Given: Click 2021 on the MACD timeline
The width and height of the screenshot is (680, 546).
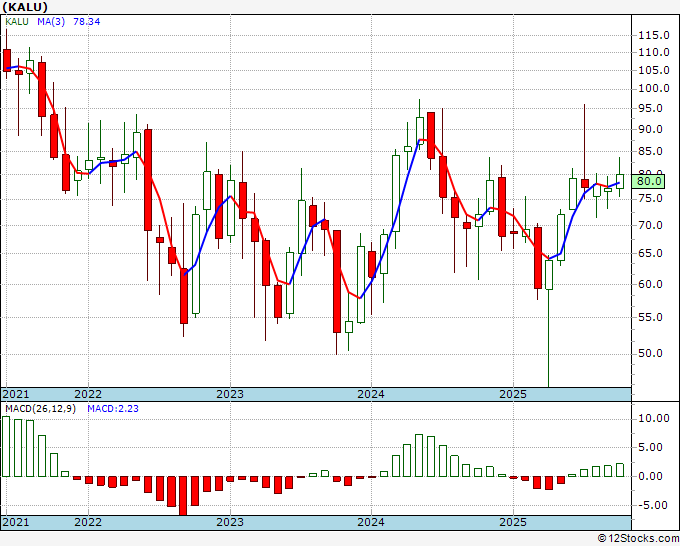Looking at the screenshot, I should click(x=16, y=522).
